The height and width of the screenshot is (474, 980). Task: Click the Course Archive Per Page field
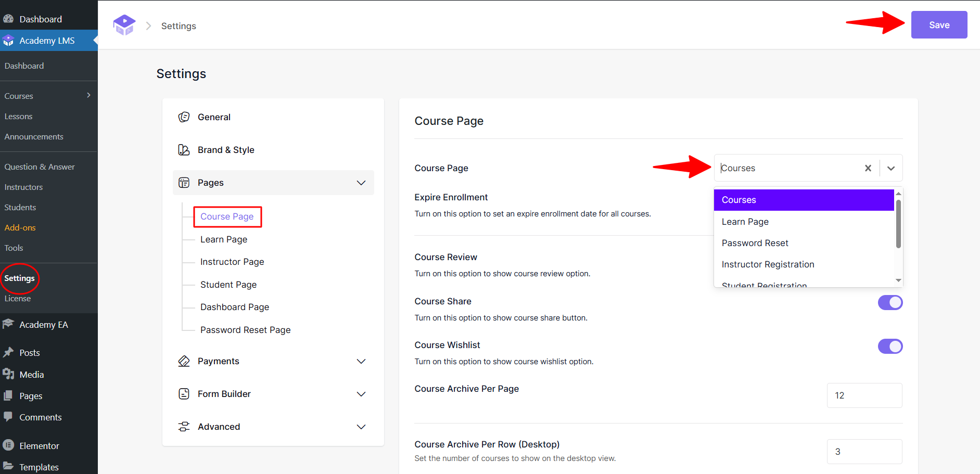click(864, 395)
